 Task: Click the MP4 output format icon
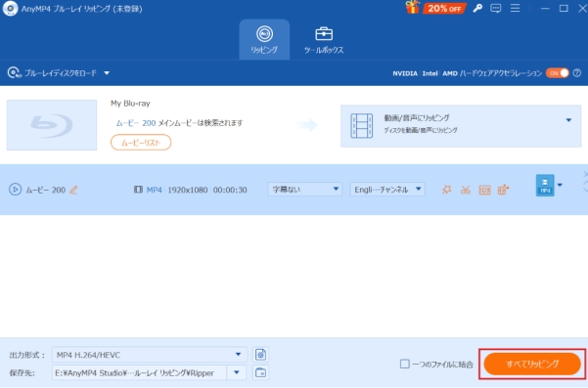point(545,186)
